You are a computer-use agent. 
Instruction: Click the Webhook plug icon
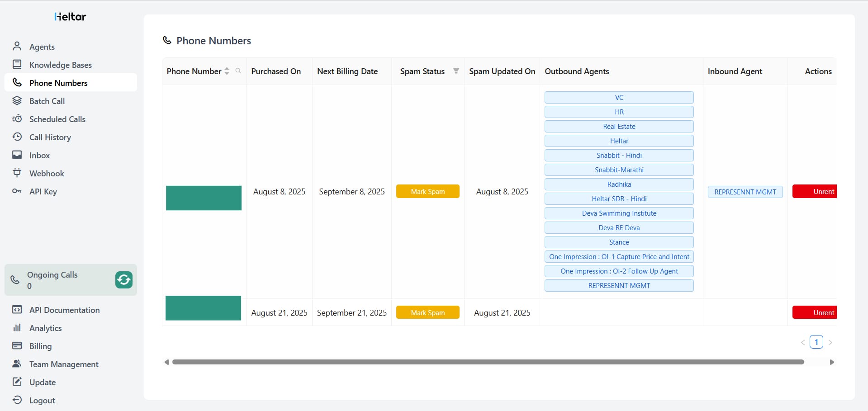pyautogui.click(x=17, y=173)
